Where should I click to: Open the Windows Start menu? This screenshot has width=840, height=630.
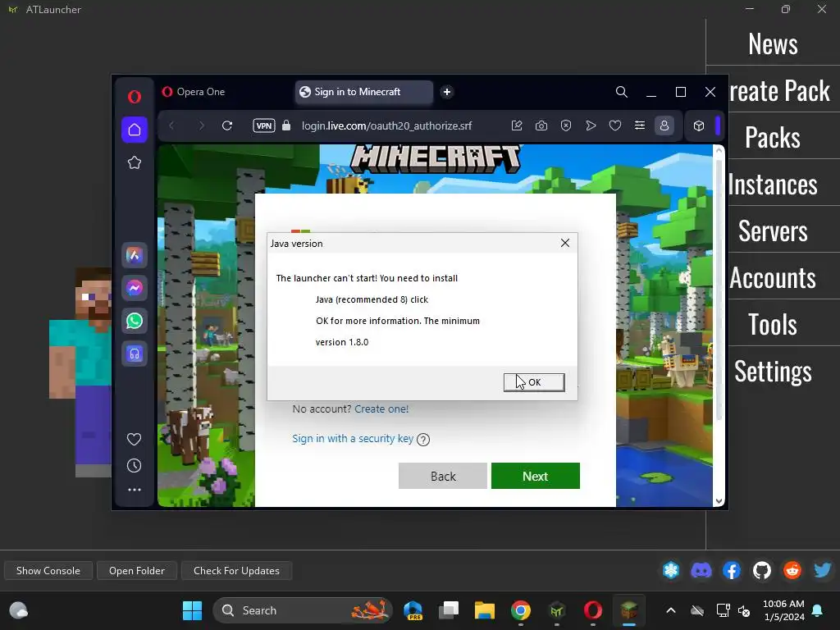pyautogui.click(x=192, y=610)
